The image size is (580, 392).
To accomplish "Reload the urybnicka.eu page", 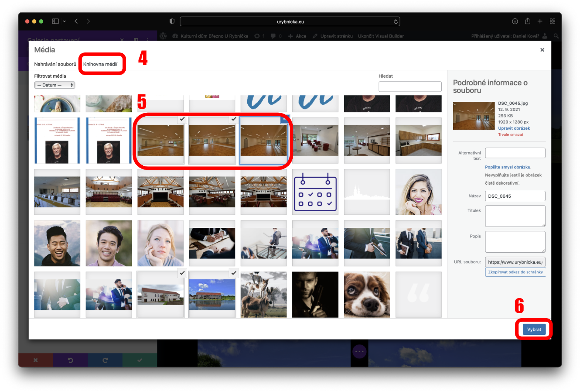I will [x=396, y=22].
